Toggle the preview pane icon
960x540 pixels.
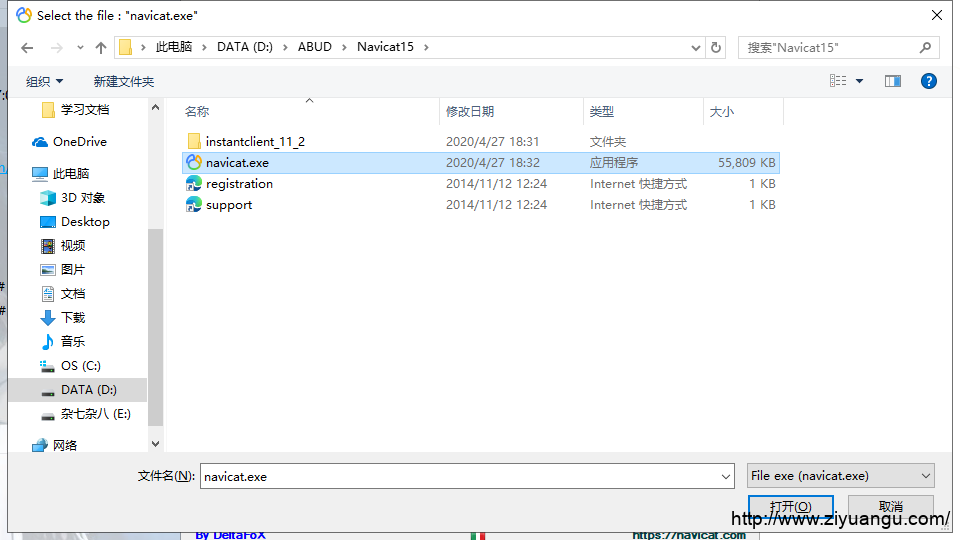(893, 81)
